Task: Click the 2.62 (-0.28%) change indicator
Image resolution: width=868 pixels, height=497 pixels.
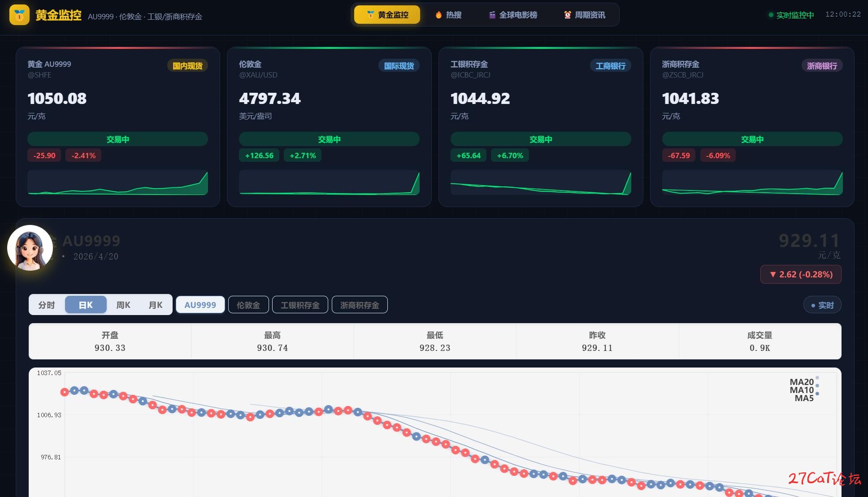Action: pyautogui.click(x=801, y=275)
